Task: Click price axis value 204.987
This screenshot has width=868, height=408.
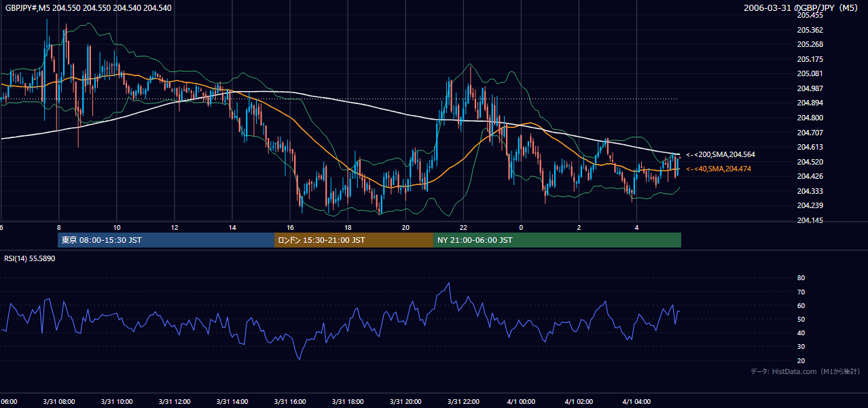Action: (810, 88)
